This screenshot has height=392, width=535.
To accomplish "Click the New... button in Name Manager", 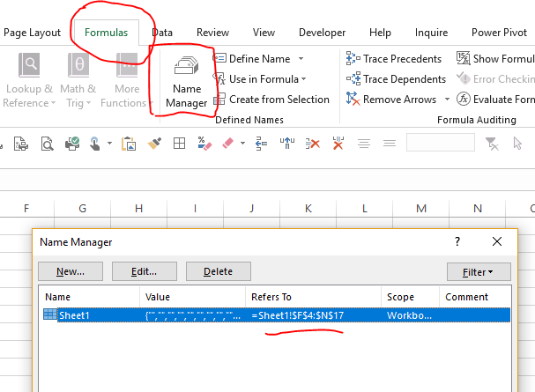I will [x=71, y=271].
